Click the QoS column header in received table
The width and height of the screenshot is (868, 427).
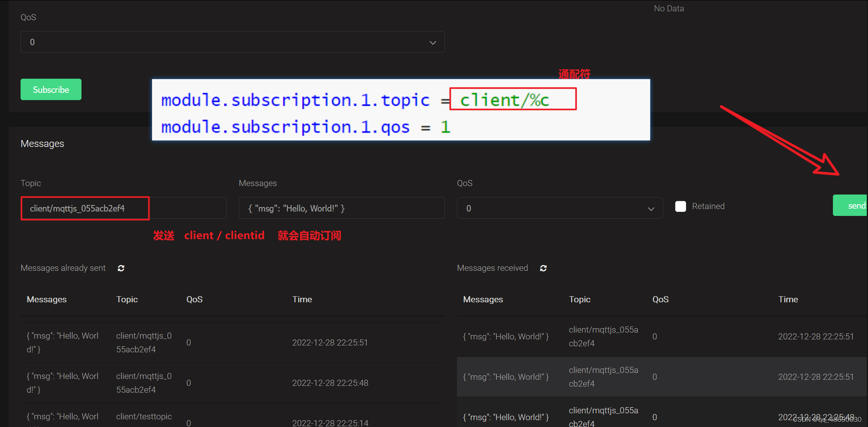coord(660,299)
